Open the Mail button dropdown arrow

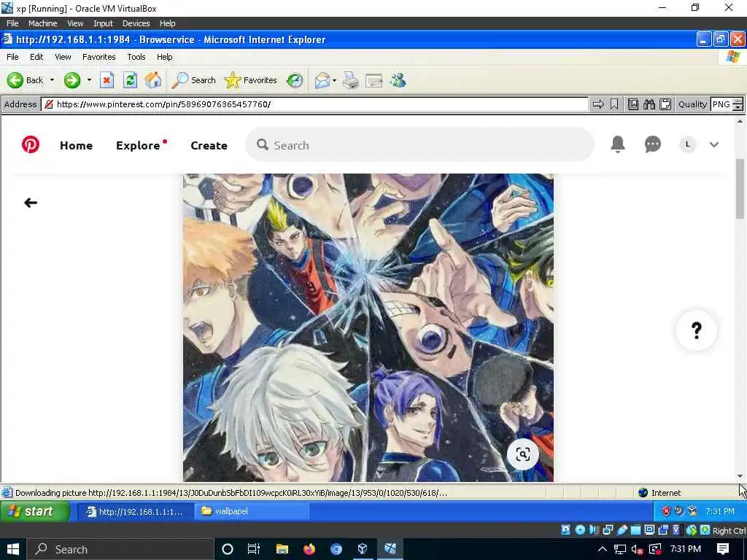click(x=334, y=80)
